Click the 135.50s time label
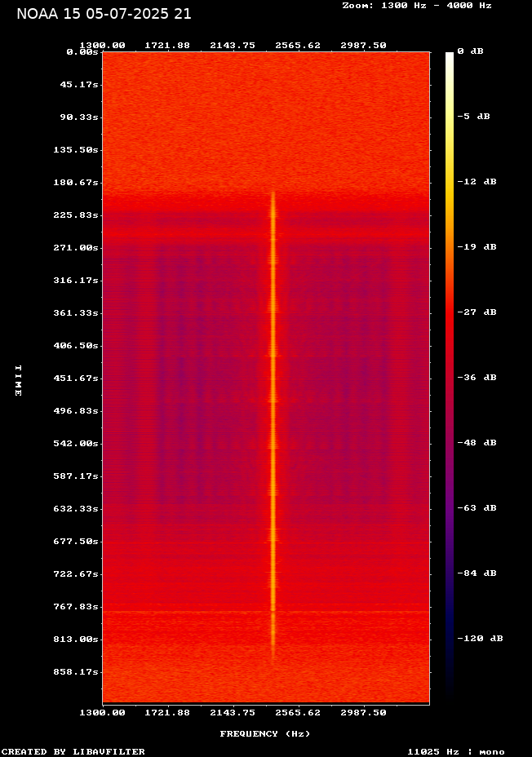532x757 pixels. click(76, 149)
